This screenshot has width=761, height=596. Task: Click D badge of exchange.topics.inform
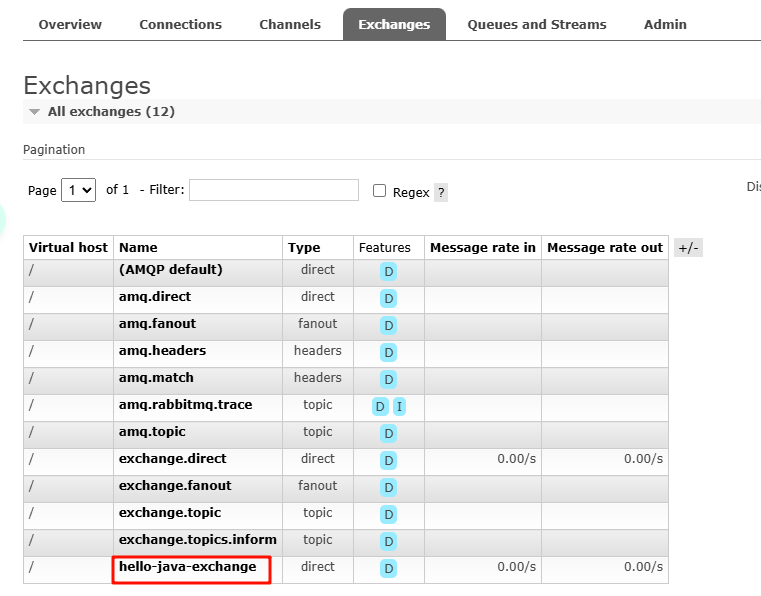[x=388, y=541]
